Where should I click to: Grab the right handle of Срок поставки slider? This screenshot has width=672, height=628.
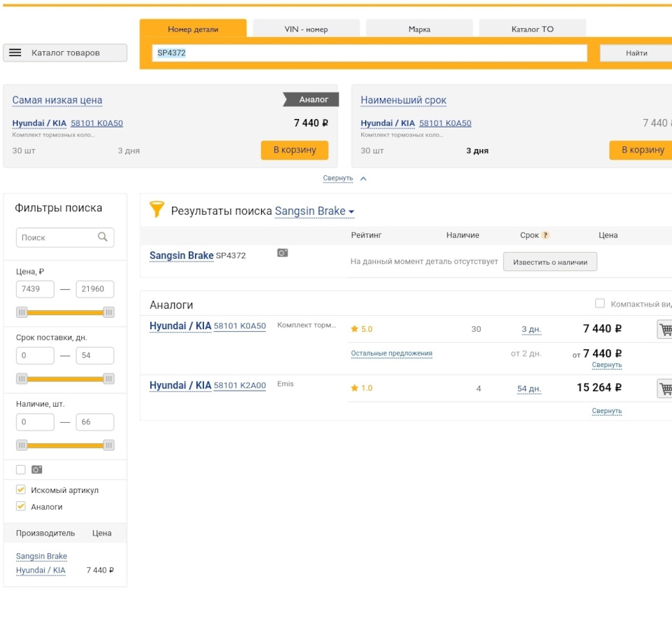(x=109, y=379)
